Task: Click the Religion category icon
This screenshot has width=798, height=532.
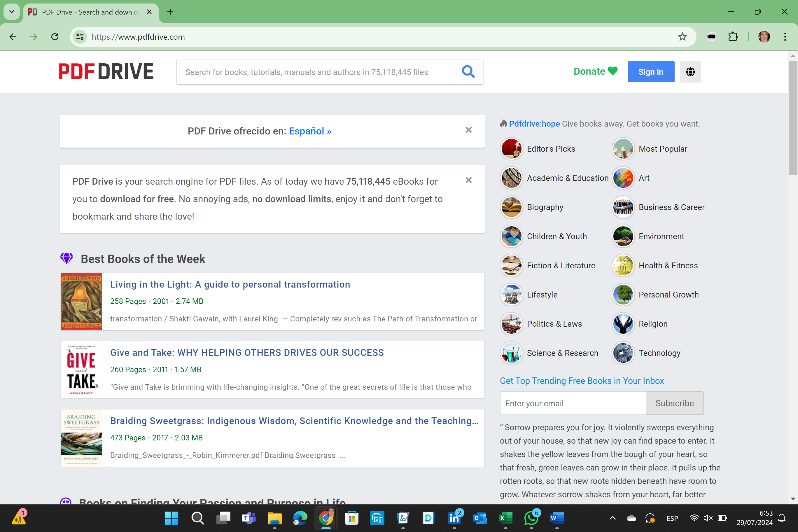Action: pos(623,324)
